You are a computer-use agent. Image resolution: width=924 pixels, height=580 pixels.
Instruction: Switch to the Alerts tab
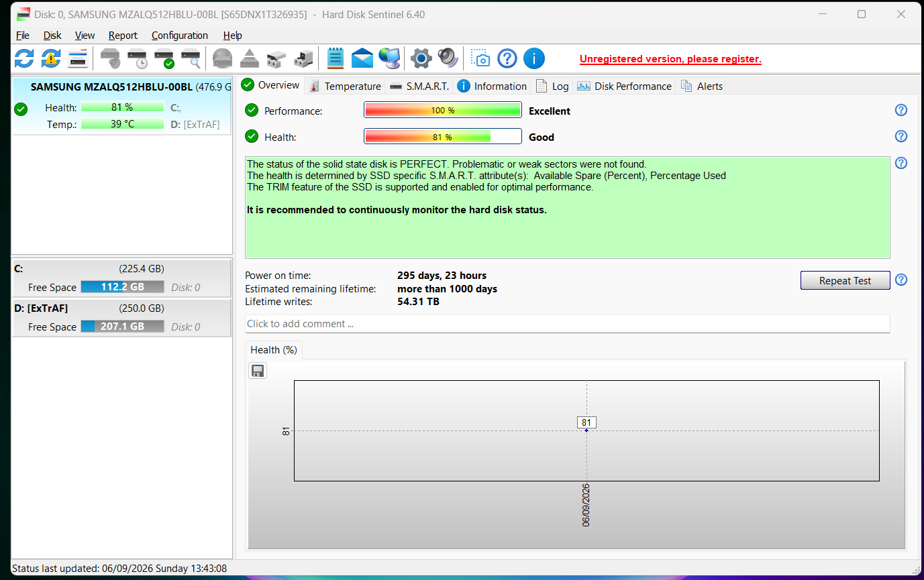point(701,86)
